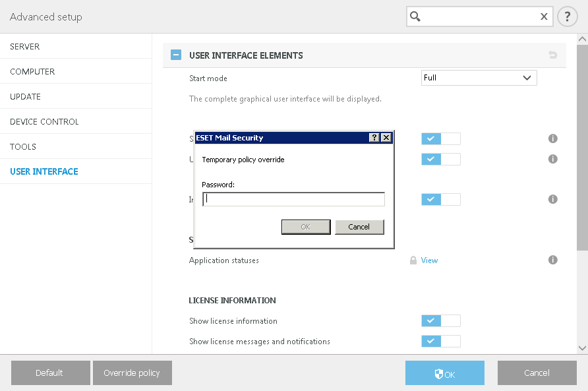Select Device Control in the sidebar

[44, 122]
